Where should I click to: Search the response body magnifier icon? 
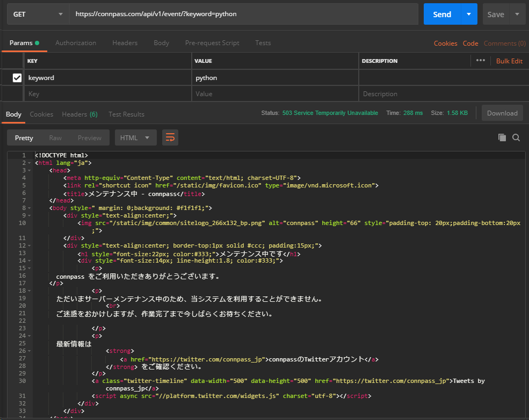coord(516,137)
